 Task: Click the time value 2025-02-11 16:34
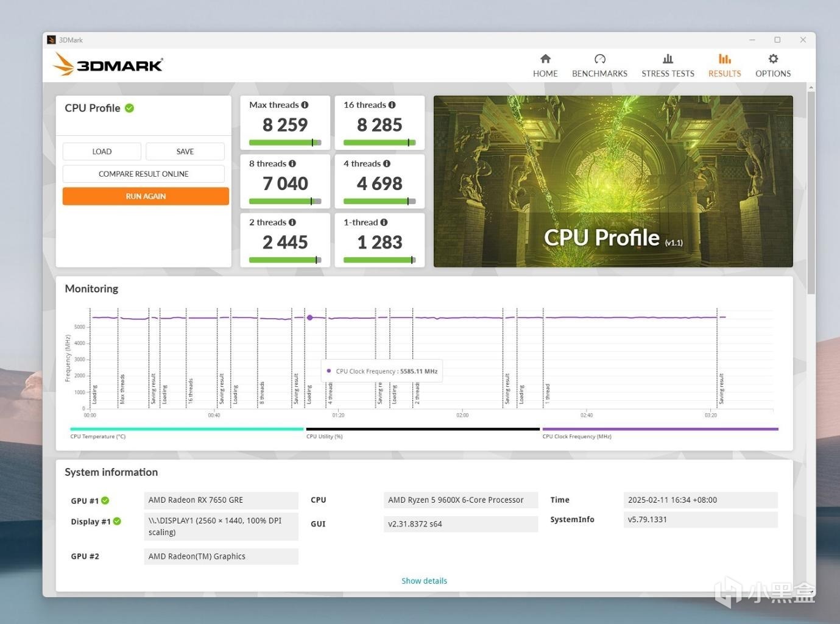[701, 500]
